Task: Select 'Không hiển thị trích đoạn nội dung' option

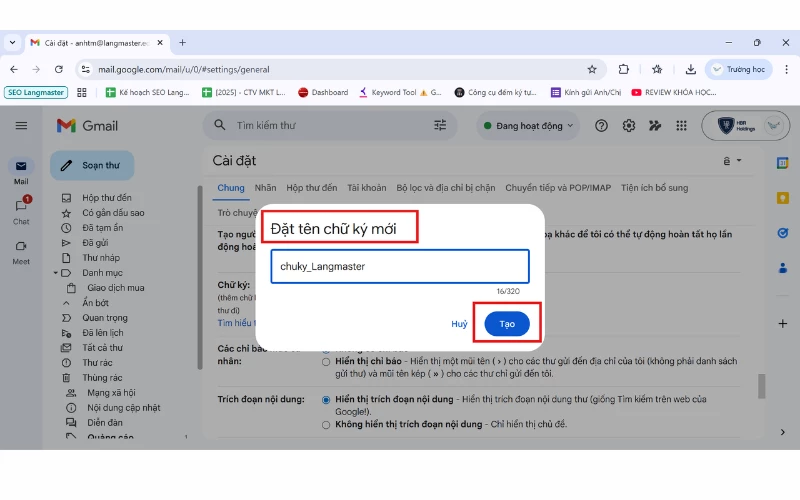Action: pyautogui.click(x=326, y=424)
